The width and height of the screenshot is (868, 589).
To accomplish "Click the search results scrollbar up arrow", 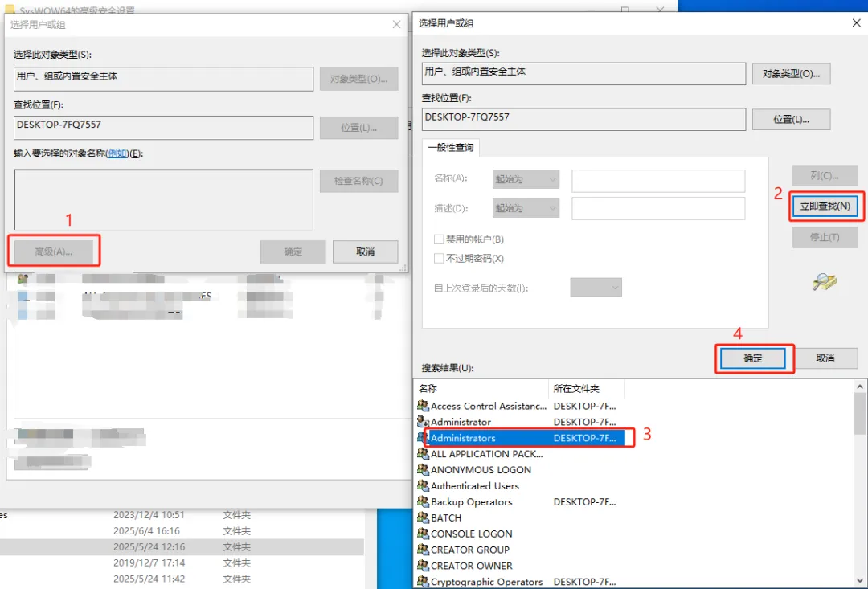I will click(860, 387).
